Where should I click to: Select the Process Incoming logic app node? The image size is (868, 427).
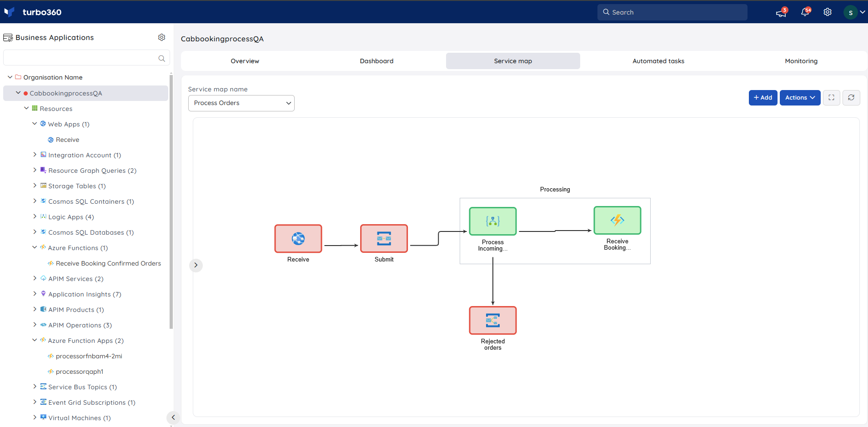[x=493, y=221]
